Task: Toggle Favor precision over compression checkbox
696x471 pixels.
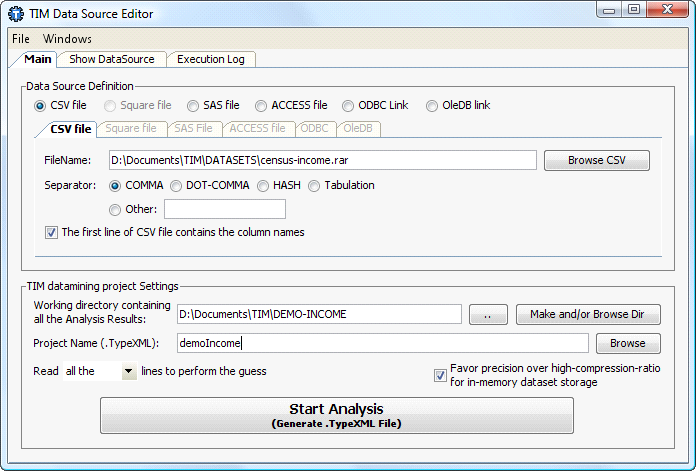Action: (440, 375)
